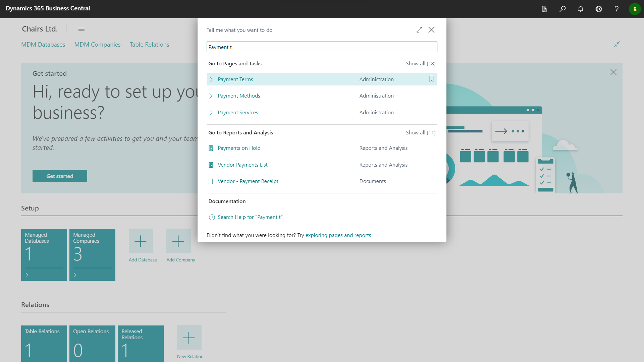Click Administration label beside Payment Methods
This screenshot has width=644, height=362.
[376, 96]
